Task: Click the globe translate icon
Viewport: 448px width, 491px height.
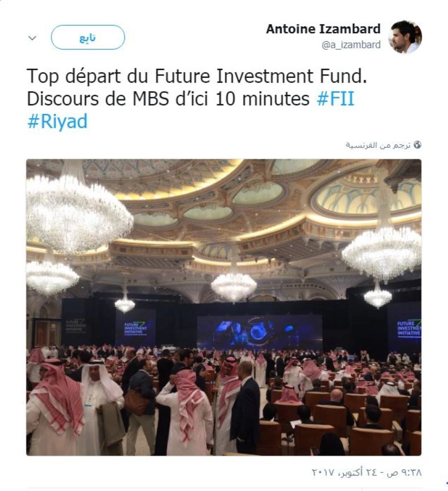Action: (x=418, y=145)
